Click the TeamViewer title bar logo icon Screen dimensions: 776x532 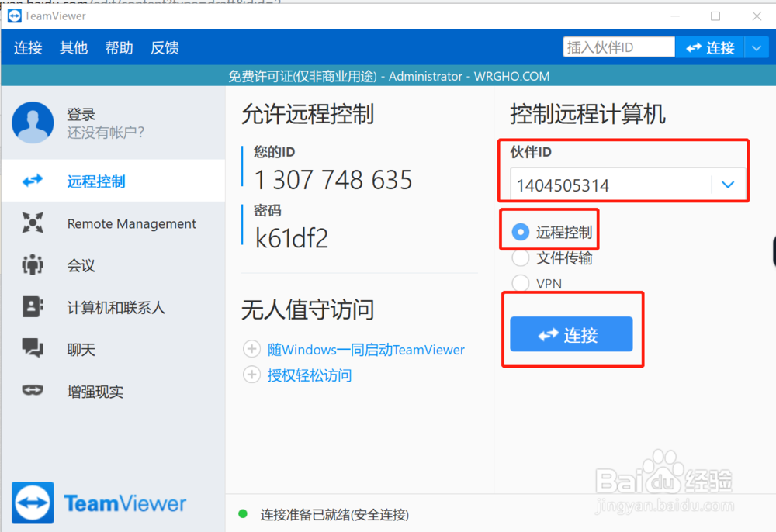[14, 16]
